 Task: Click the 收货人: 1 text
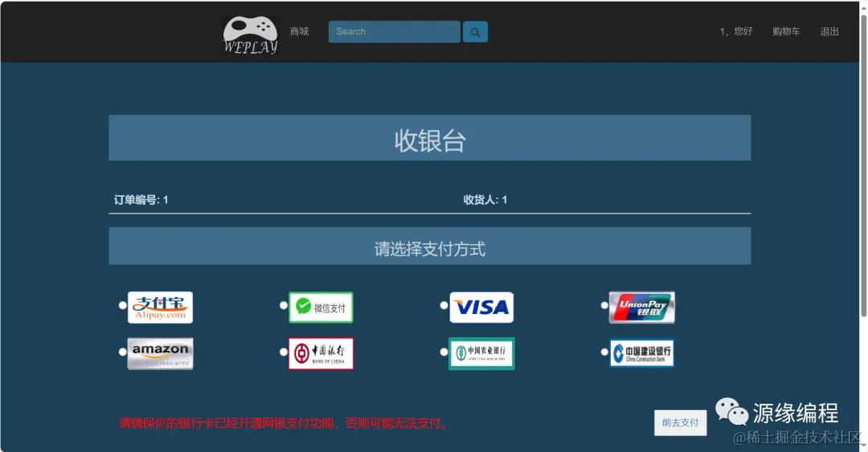485,200
